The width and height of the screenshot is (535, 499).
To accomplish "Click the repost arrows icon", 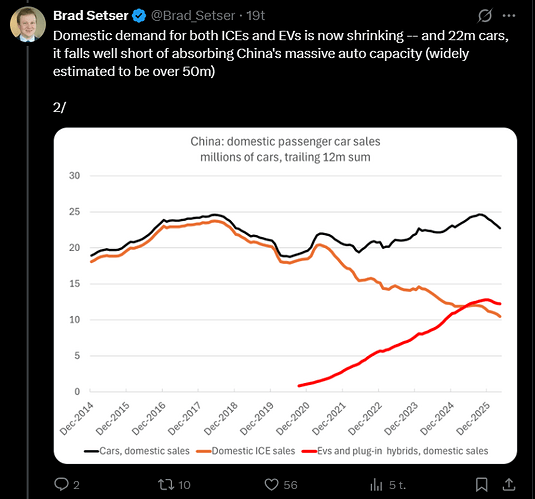I will click(166, 484).
